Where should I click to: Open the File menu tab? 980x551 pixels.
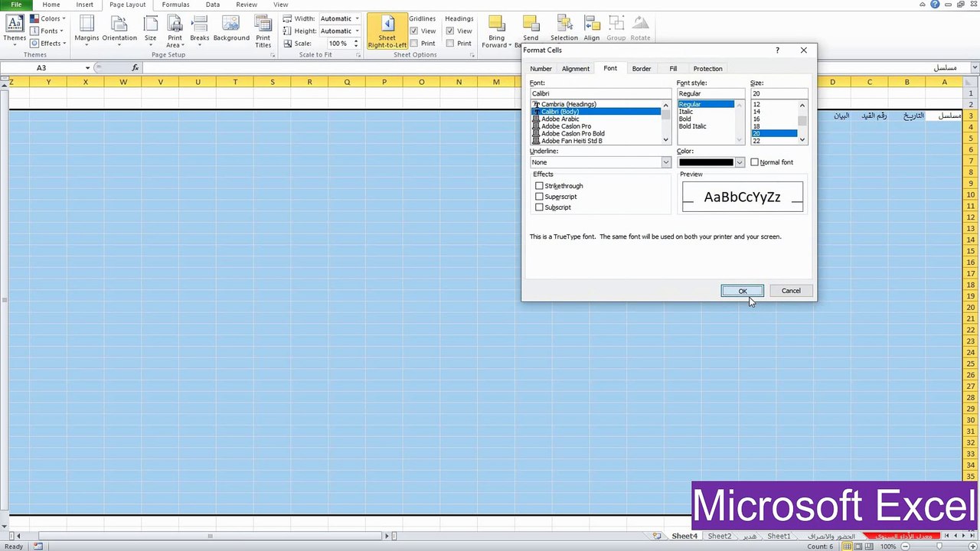(16, 5)
